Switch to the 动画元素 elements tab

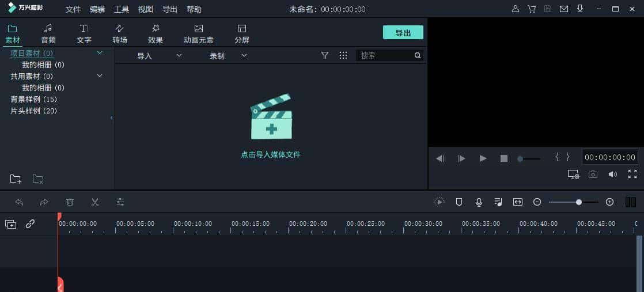(x=199, y=34)
